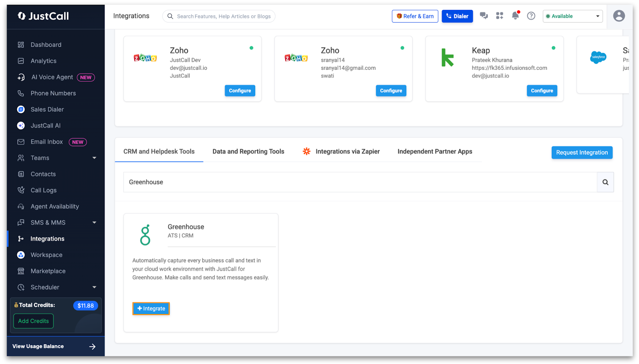Open the Analytics sidebar icon
The width and height of the screenshot is (639, 364).
(21, 61)
